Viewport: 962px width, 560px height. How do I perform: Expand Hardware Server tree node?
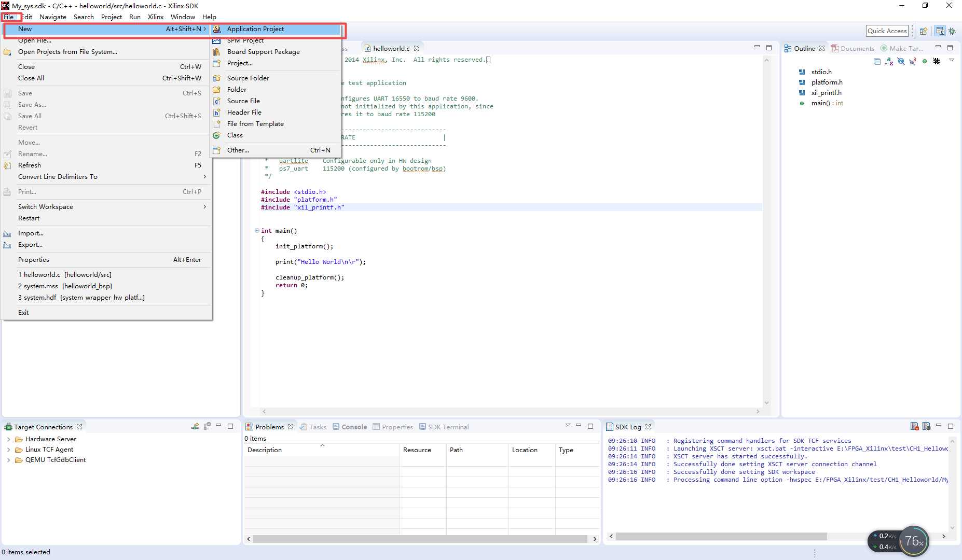coord(8,439)
